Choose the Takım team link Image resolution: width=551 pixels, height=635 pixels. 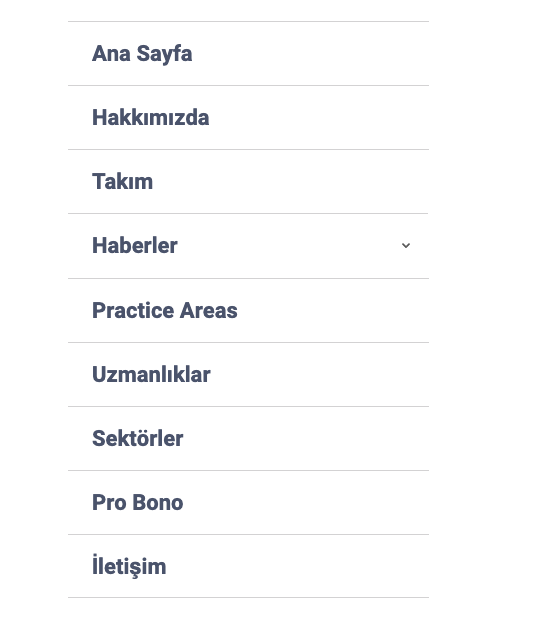[122, 181]
